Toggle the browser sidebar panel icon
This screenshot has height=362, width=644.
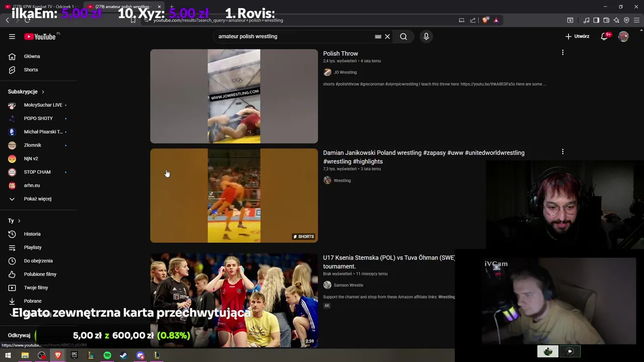[x=596, y=20]
